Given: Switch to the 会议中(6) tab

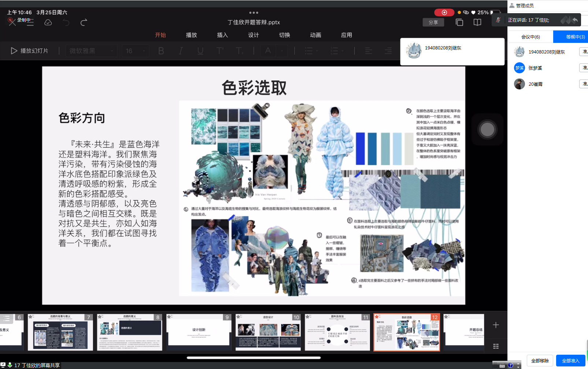Looking at the screenshot, I should pos(530,37).
